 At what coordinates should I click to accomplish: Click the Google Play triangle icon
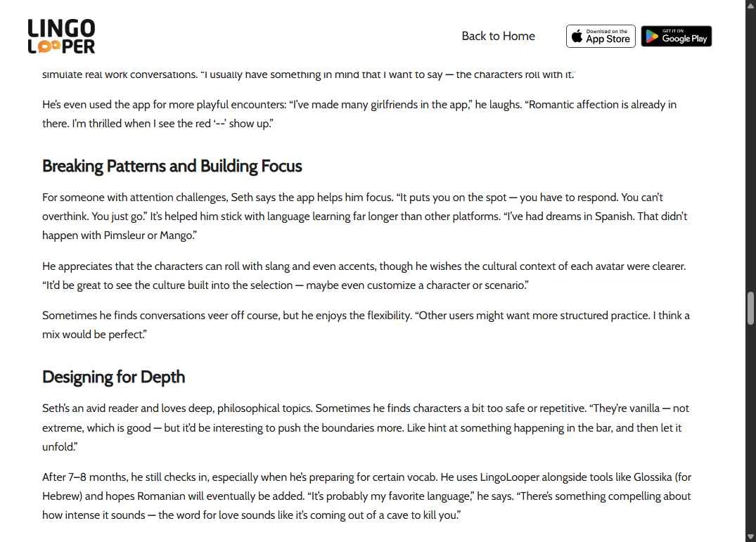tap(652, 37)
